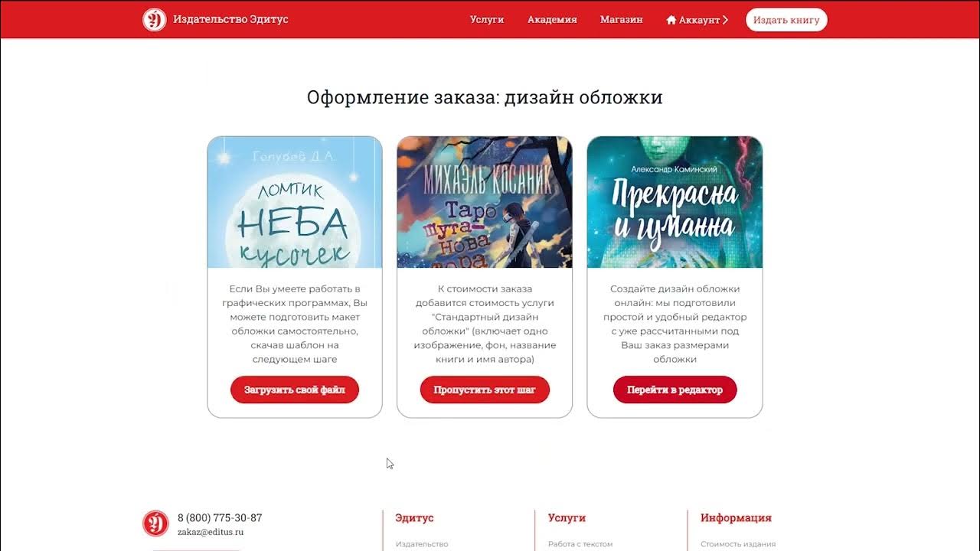Click the Издательство Эдитус header title
The image size is (980, 551).
(230, 19)
